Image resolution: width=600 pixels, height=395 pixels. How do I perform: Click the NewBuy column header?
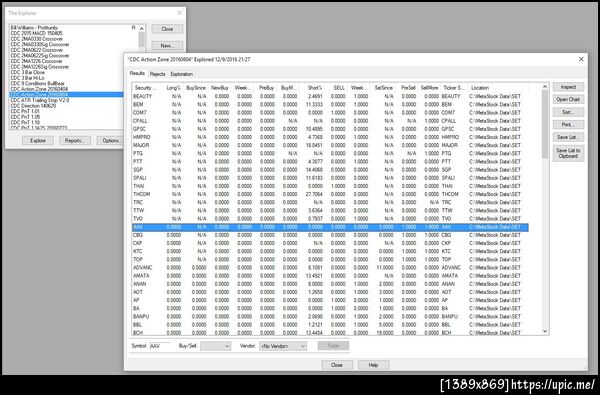pyautogui.click(x=219, y=88)
